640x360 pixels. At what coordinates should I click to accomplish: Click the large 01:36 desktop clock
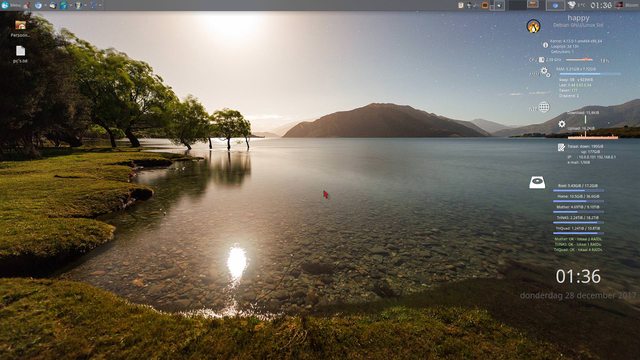(578, 276)
